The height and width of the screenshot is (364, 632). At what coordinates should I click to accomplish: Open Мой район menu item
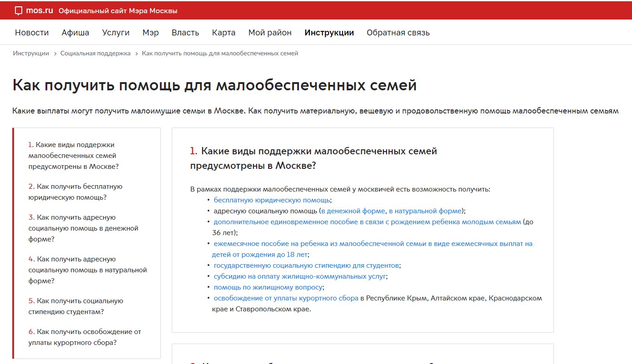pos(270,33)
